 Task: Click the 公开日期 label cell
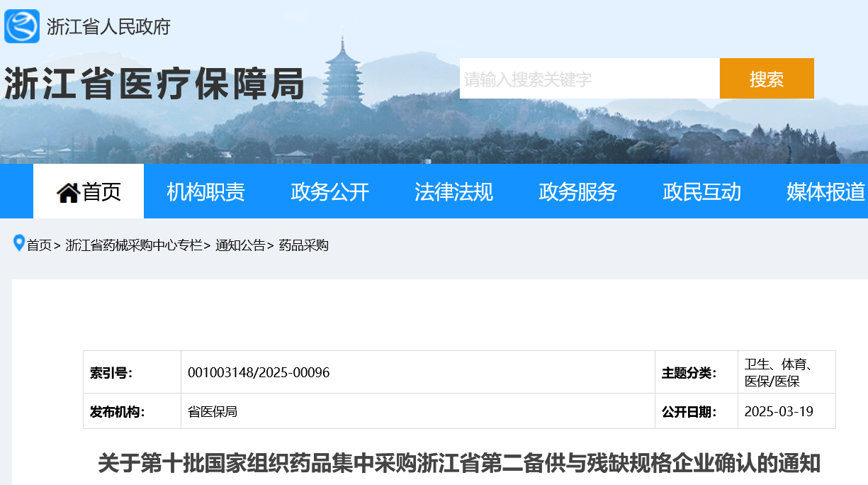point(697,411)
